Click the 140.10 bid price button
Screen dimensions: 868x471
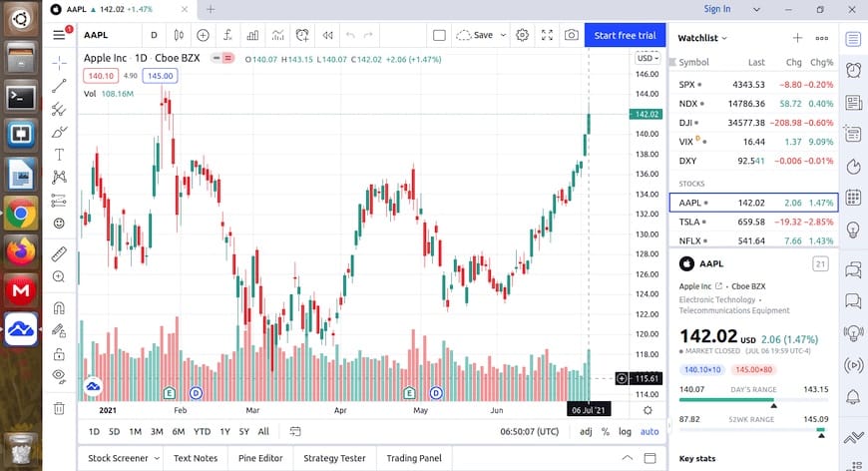click(x=101, y=76)
